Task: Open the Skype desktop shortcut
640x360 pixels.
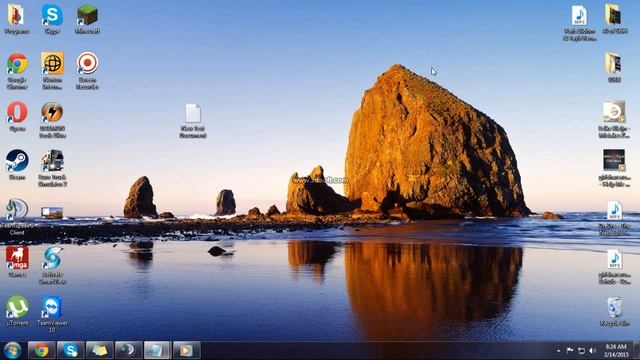Action: [x=52, y=19]
